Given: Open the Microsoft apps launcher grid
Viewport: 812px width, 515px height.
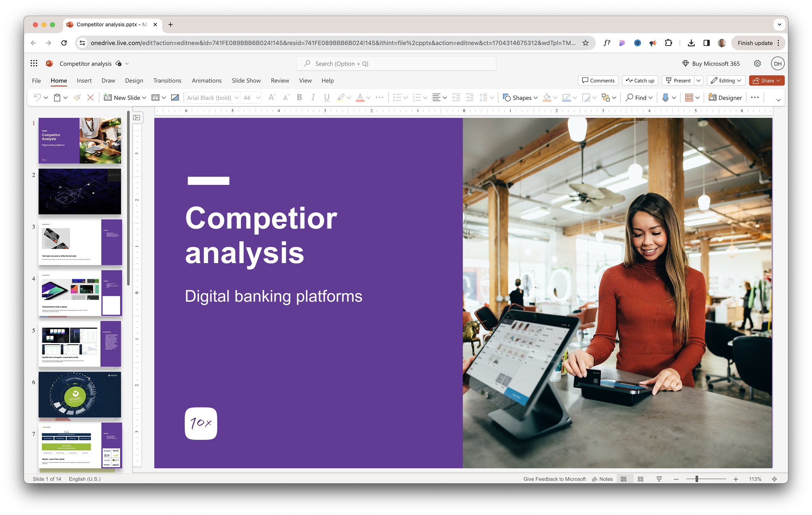Looking at the screenshot, I should 34,63.
